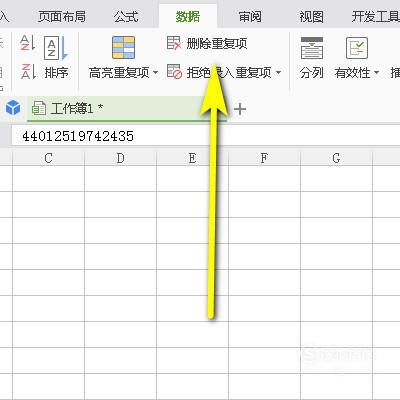
Task: Click the 删除重复项 text button
Action: click(x=217, y=43)
